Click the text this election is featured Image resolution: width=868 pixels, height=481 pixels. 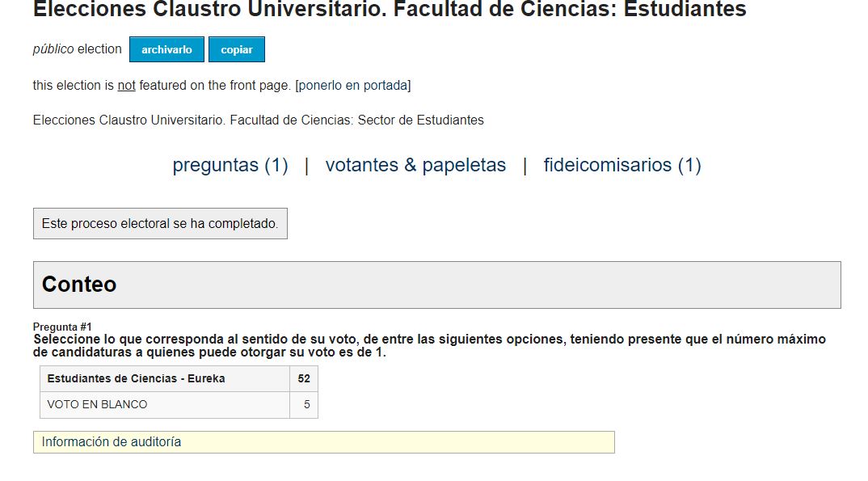[161, 85]
